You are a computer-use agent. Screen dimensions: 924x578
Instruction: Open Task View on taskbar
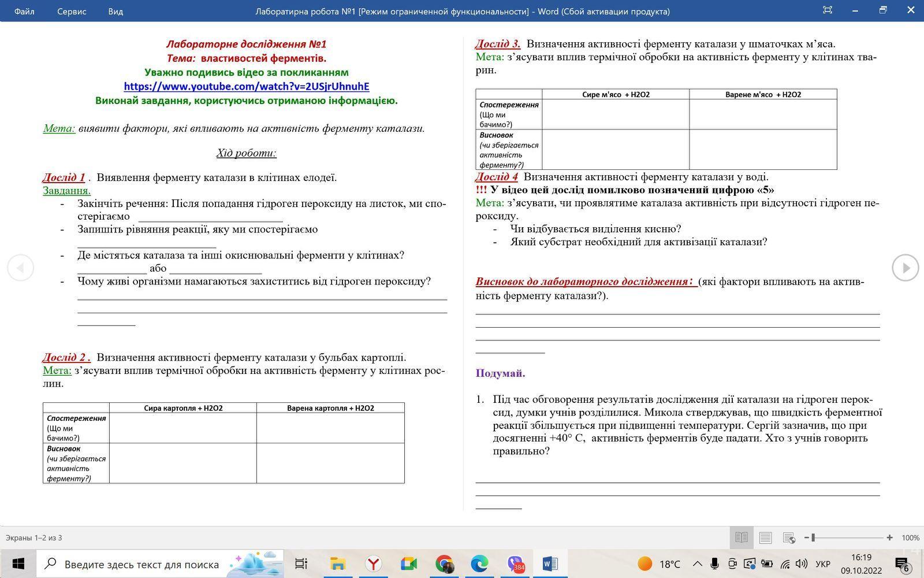tap(301, 564)
